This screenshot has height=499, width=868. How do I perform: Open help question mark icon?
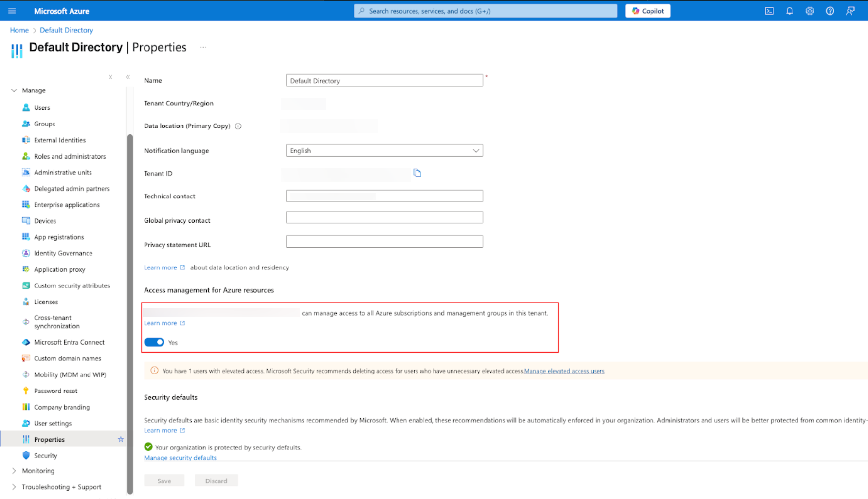point(830,11)
